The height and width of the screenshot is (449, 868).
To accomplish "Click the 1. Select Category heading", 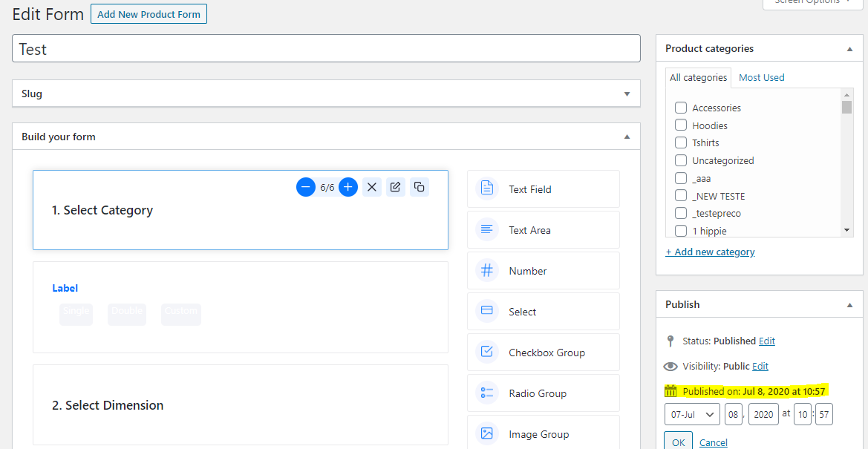I will 102,210.
